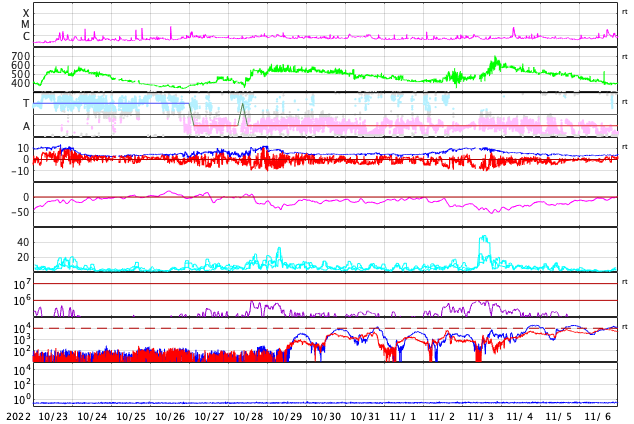Click the rt label beside the blue-red ±10 panel
Viewport: 634px width, 424px height.
(624, 147)
